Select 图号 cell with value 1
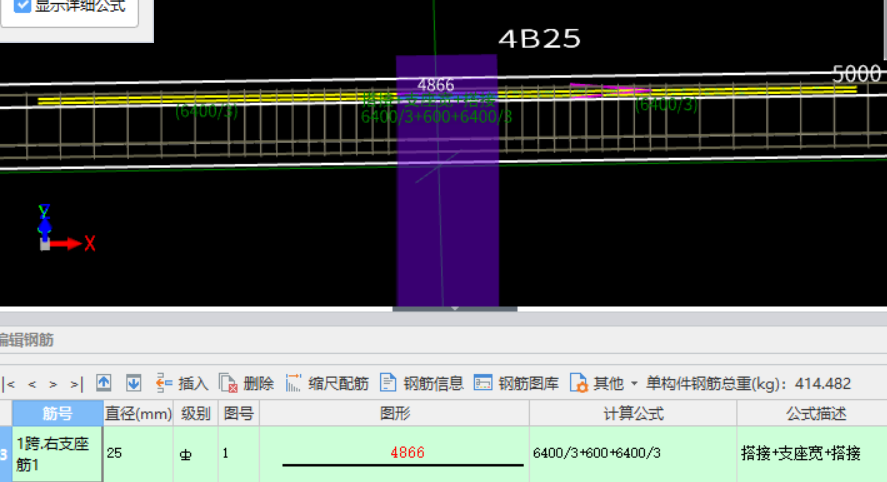 (239, 454)
